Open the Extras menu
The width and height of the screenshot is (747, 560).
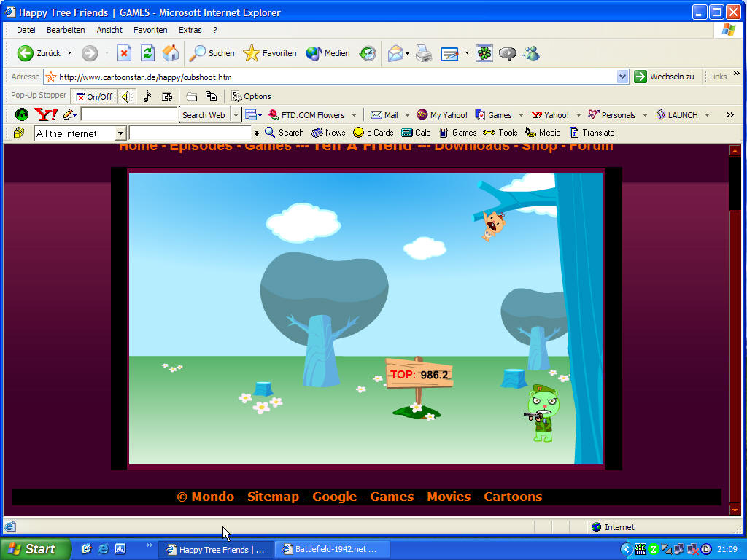pos(190,30)
